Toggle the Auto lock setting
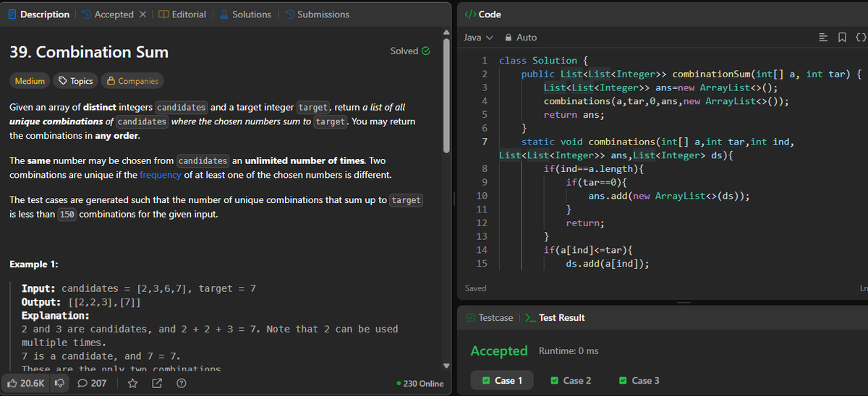Image resolution: width=868 pixels, height=396 pixels. [521, 37]
